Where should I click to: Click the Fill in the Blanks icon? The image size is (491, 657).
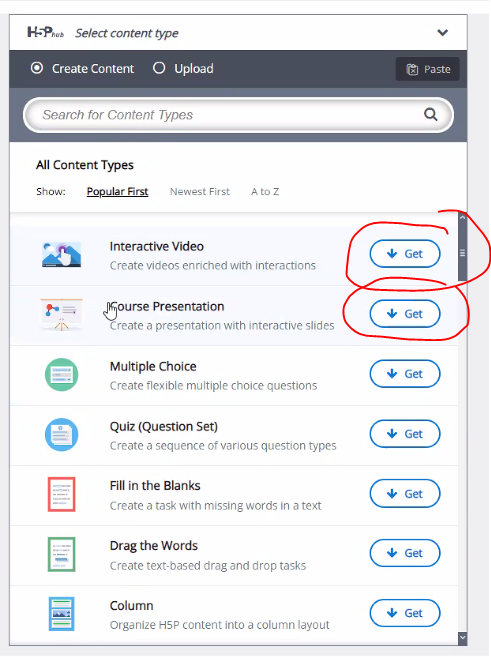(x=62, y=494)
